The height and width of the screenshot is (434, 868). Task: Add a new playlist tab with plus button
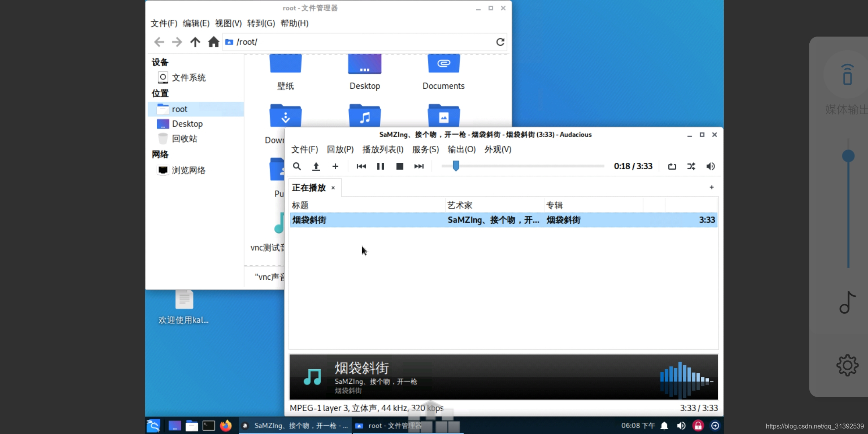point(712,187)
